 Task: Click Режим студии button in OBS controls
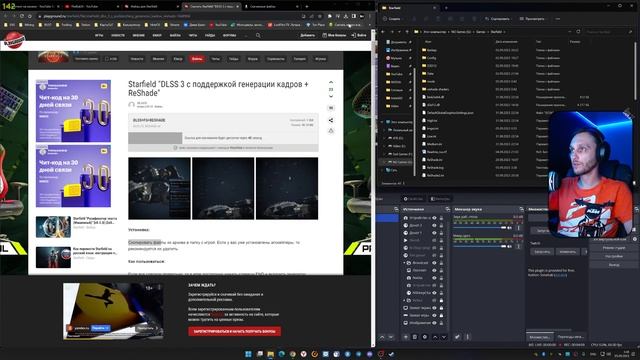[613, 248]
